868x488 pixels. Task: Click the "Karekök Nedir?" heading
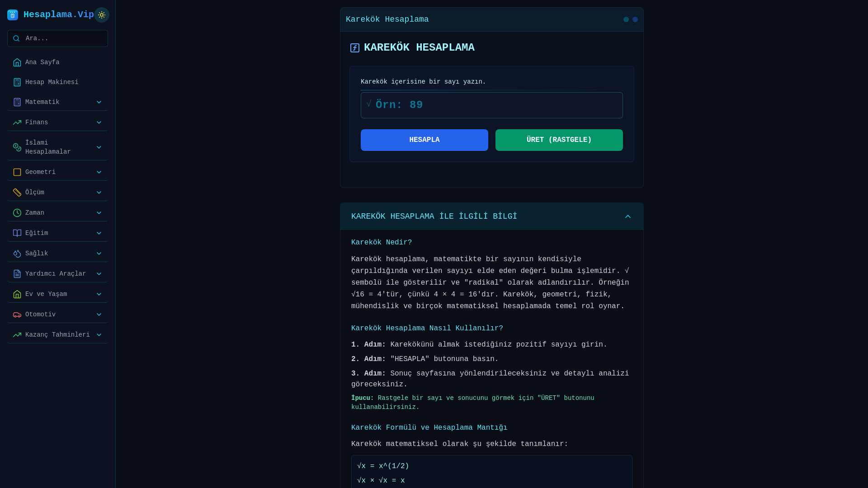pos(382,243)
